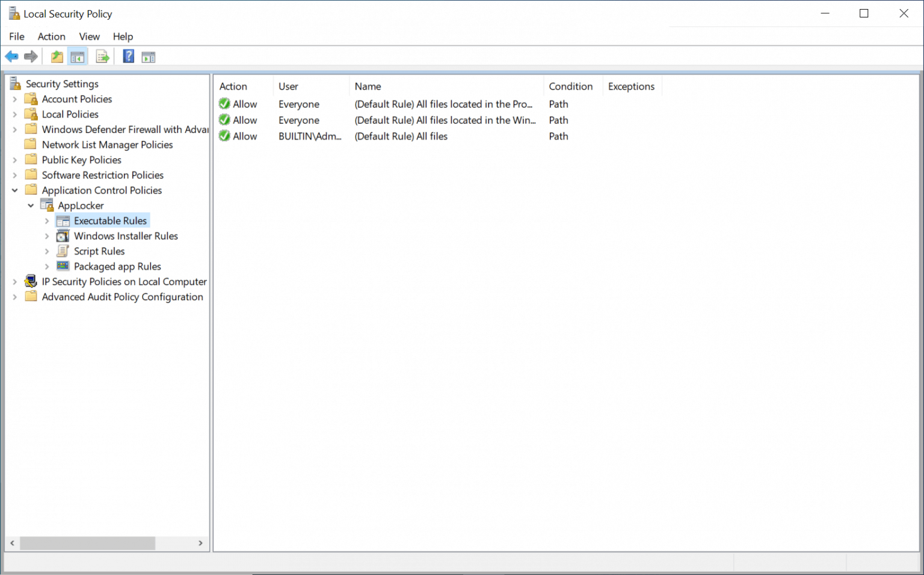
Task: Click IP Security Policies computer icon
Action: [x=31, y=281]
